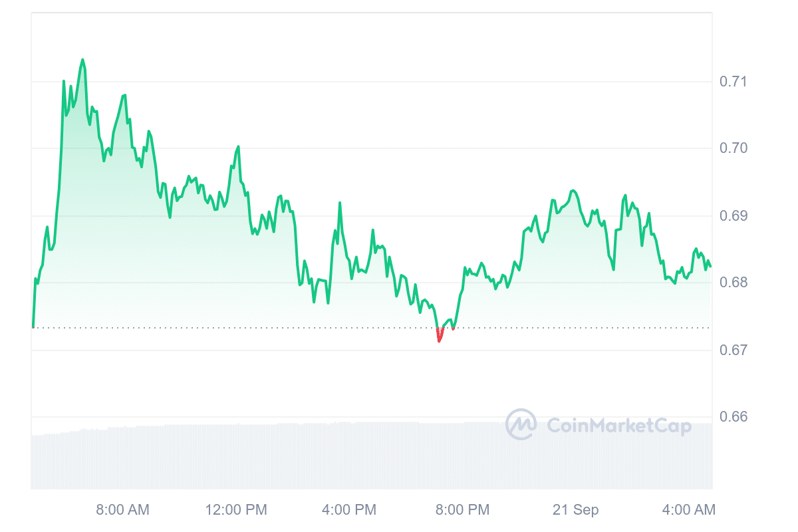Select the 4:00 PM x-axis label
The height and width of the screenshot is (532, 798).
349,510
